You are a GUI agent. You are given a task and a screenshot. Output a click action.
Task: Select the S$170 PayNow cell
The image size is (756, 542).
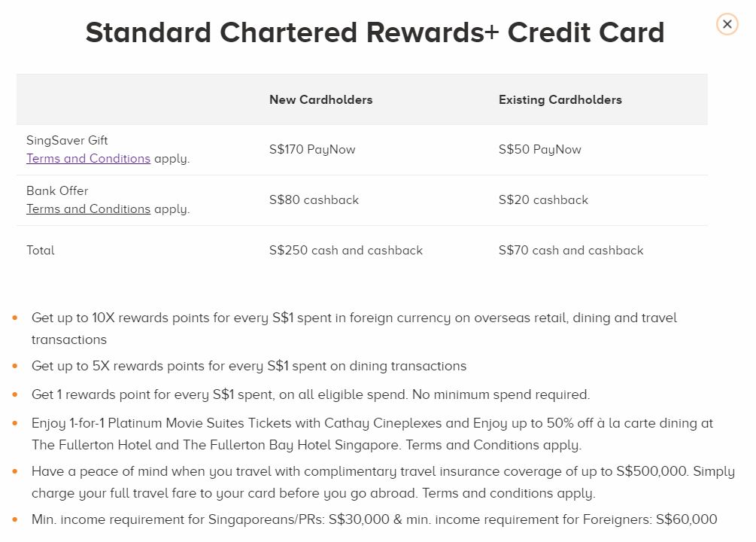click(312, 150)
